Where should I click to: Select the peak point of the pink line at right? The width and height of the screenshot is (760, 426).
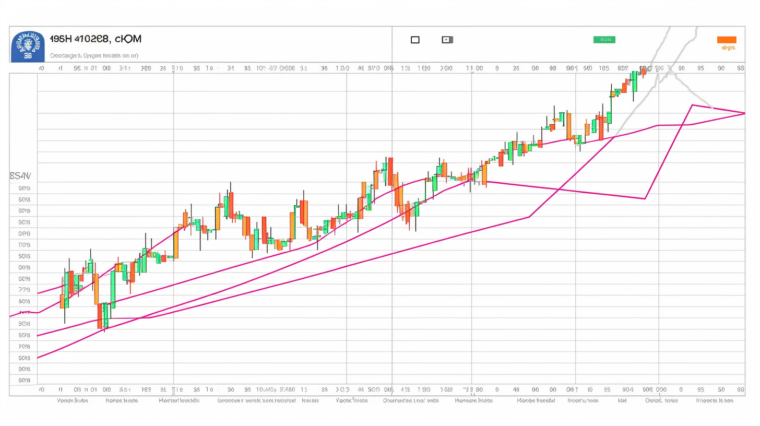coord(691,104)
